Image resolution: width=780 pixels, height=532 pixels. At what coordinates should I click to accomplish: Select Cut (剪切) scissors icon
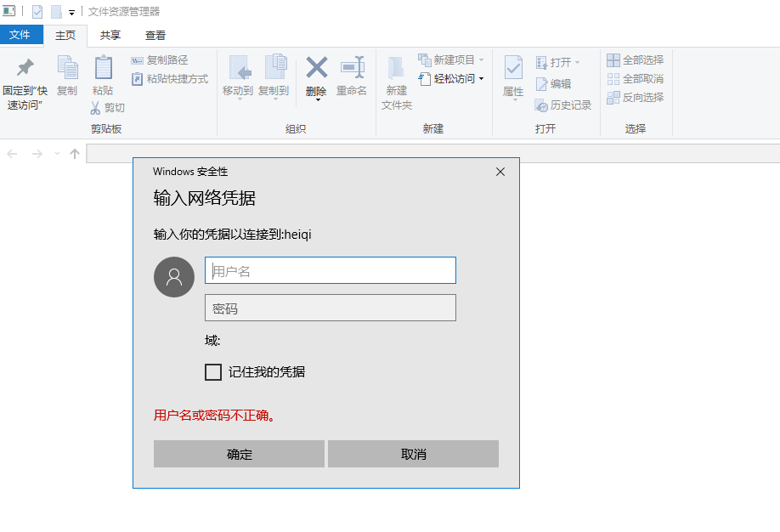point(95,108)
